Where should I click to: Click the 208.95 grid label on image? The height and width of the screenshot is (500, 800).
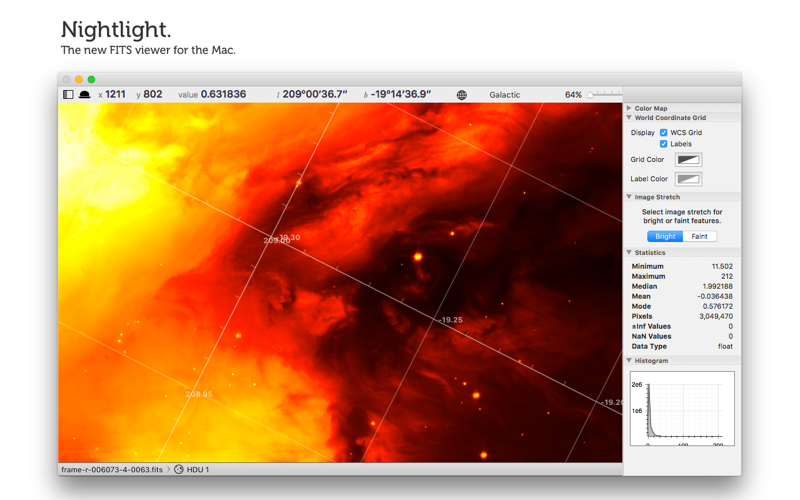(199, 394)
